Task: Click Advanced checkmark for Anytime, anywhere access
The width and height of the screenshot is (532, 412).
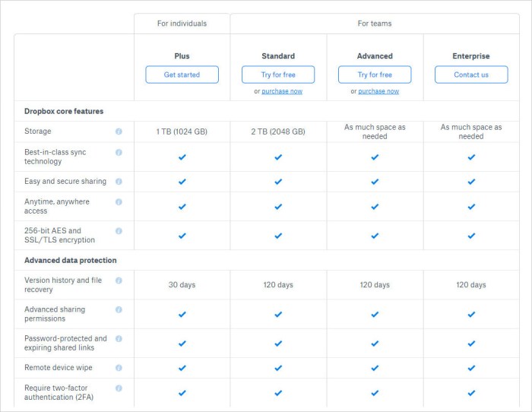Action: click(375, 207)
